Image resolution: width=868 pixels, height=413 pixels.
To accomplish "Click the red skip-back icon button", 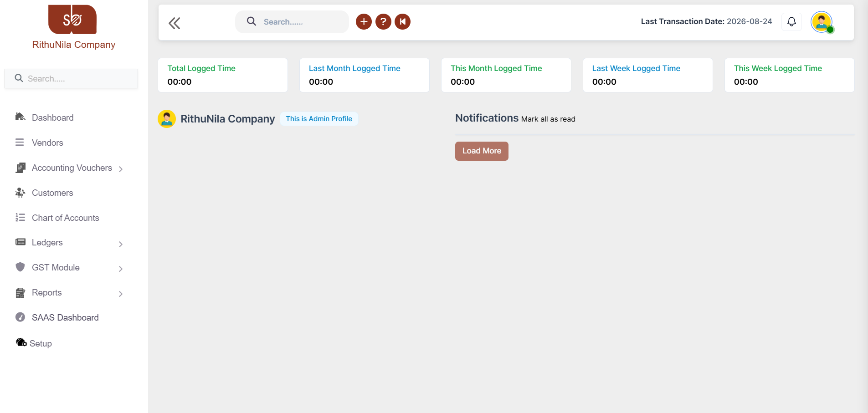I will click(402, 21).
